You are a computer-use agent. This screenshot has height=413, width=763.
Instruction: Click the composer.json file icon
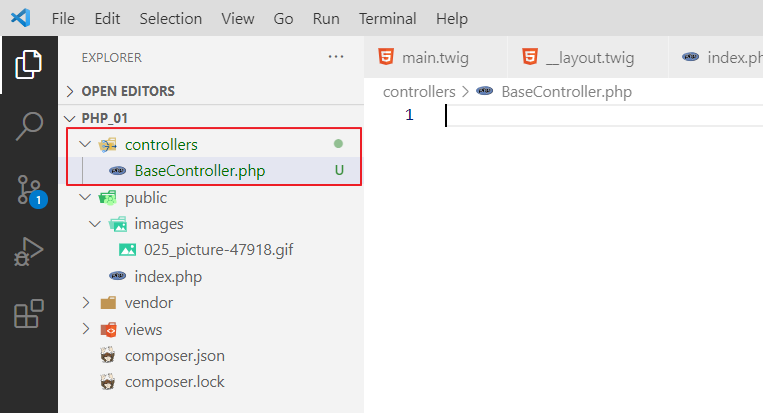[x=108, y=355]
